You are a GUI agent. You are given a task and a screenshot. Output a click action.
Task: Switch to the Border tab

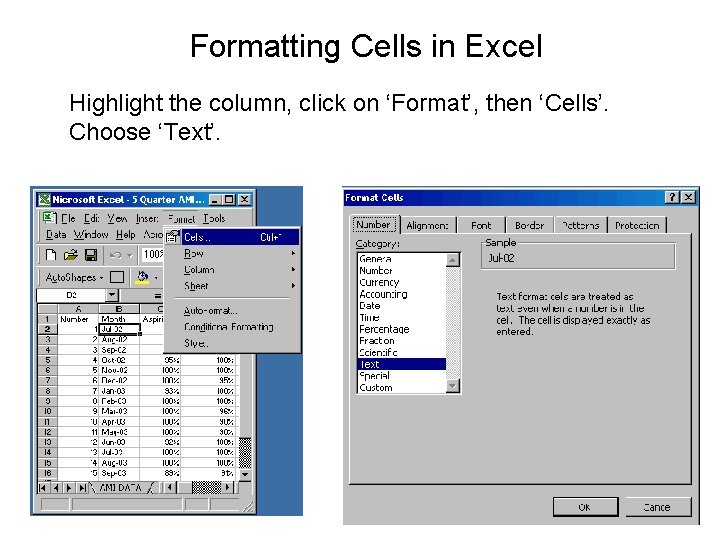[529, 225]
